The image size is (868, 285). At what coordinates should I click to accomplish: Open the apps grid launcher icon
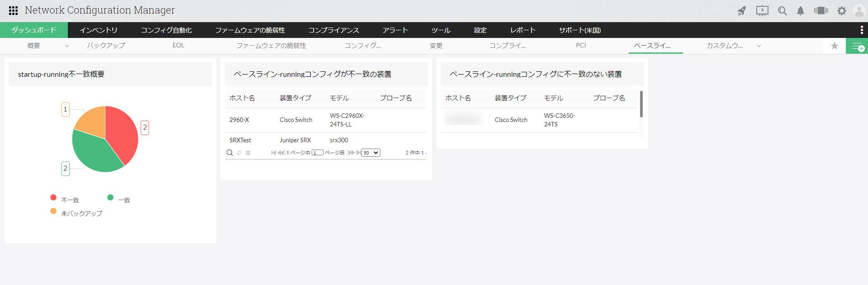[x=13, y=10]
